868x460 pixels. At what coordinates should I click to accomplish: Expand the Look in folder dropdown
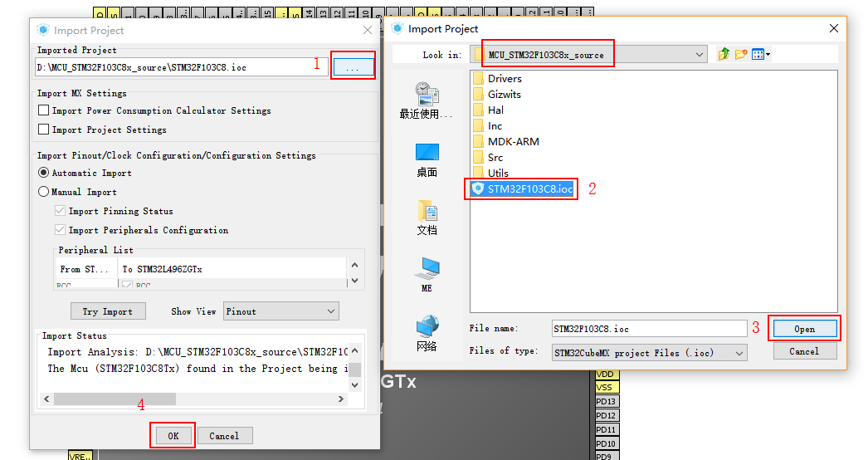[x=700, y=55]
